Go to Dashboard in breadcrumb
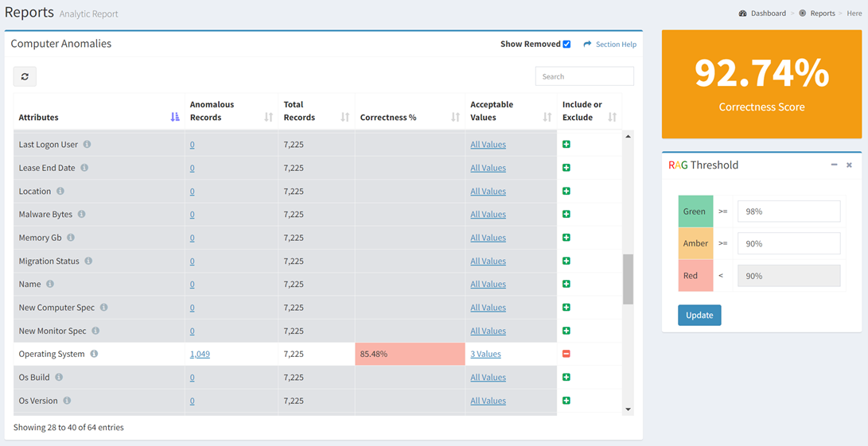The height and width of the screenshot is (446, 868). [x=768, y=14]
